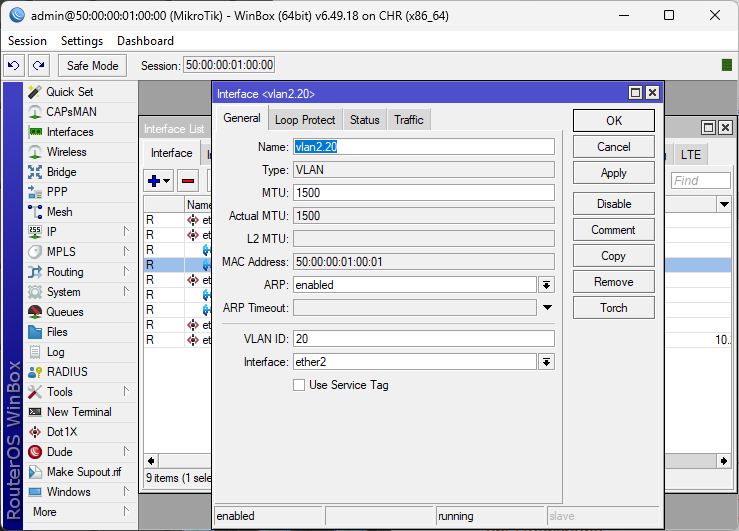
Task: Click the blue plus add interface button
Action: (159, 181)
